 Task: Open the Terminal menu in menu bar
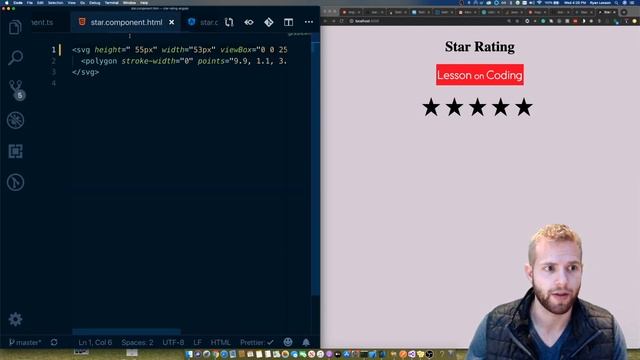111,2
